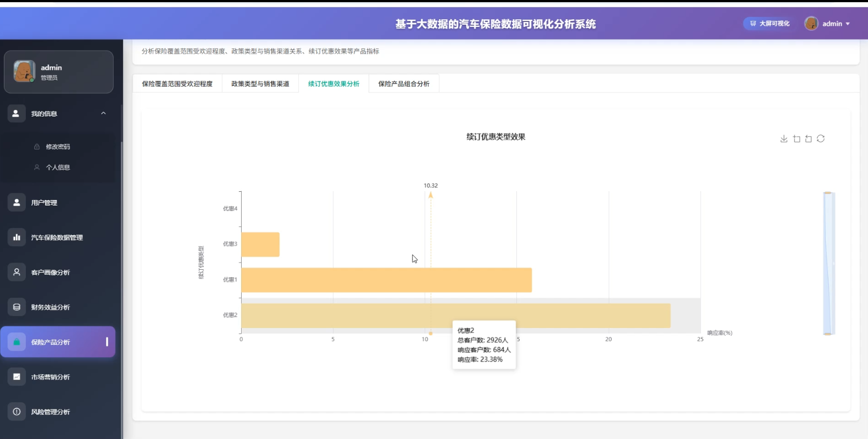Open 汽车保险数据管理 menu label

coord(57,237)
